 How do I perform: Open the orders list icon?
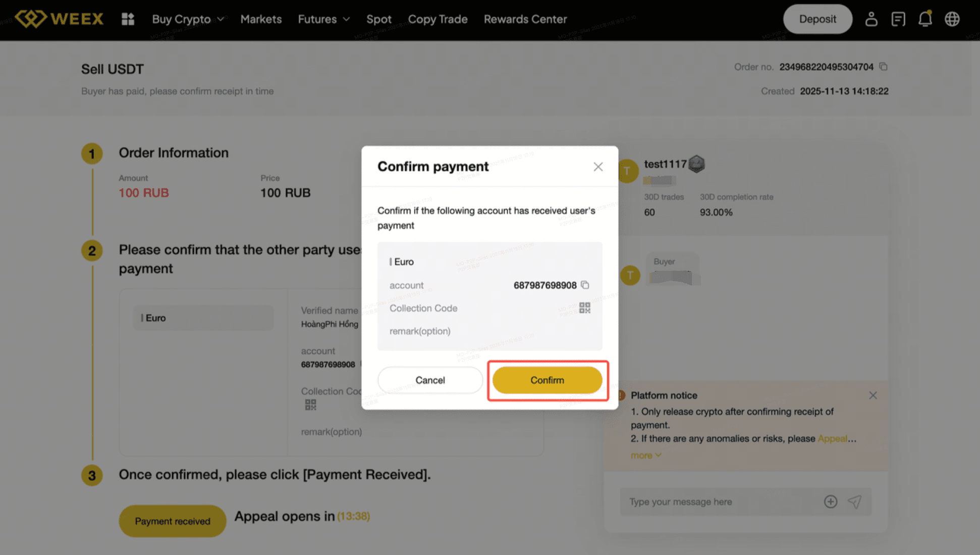(x=898, y=19)
